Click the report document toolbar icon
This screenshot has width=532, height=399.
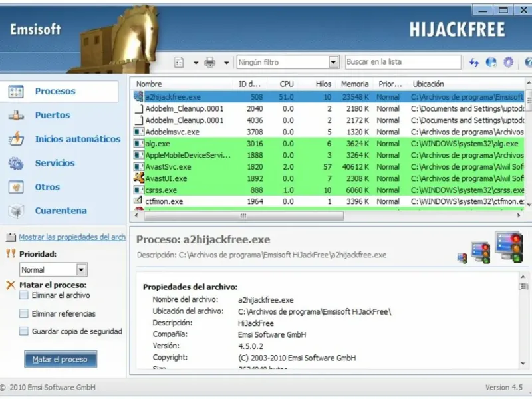179,63
